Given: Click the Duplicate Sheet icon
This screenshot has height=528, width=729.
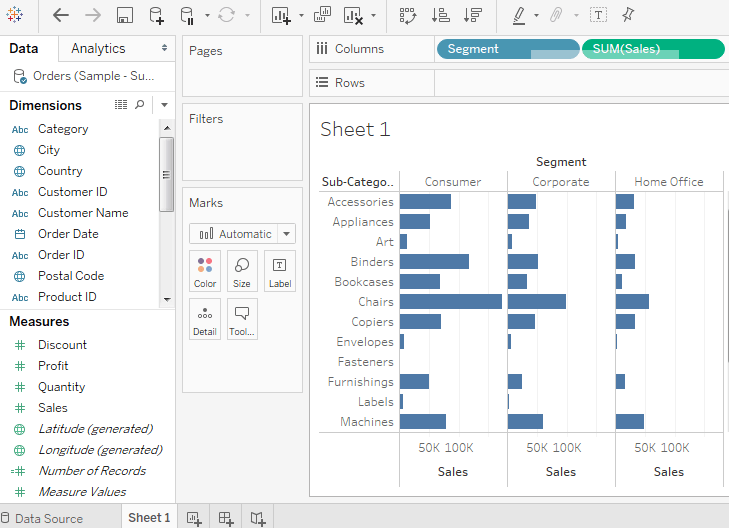Looking at the screenshot, I should click(322, 15).
